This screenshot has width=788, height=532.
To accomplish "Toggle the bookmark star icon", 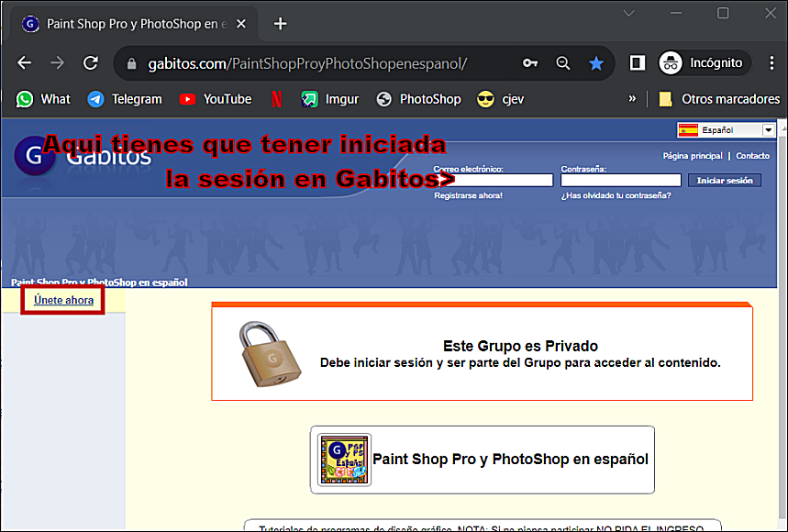I will (596, 62).
